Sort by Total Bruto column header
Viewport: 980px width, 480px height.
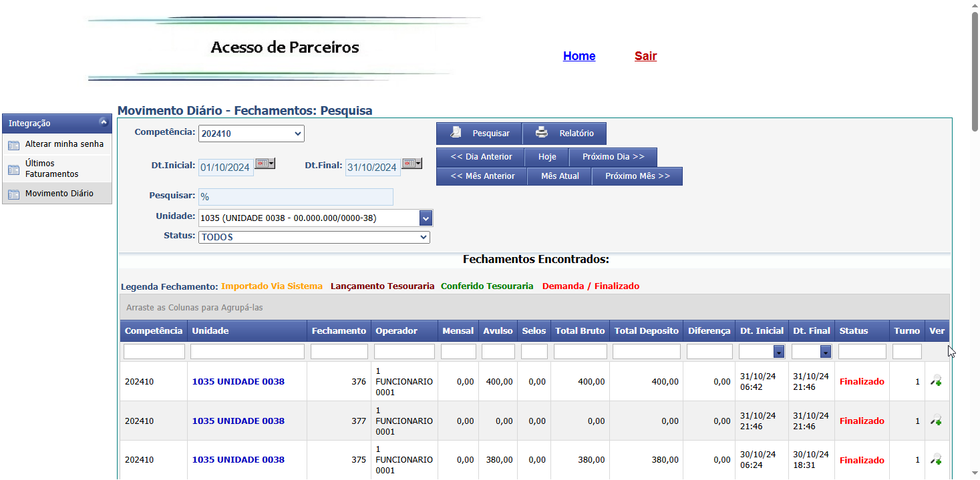581,331
